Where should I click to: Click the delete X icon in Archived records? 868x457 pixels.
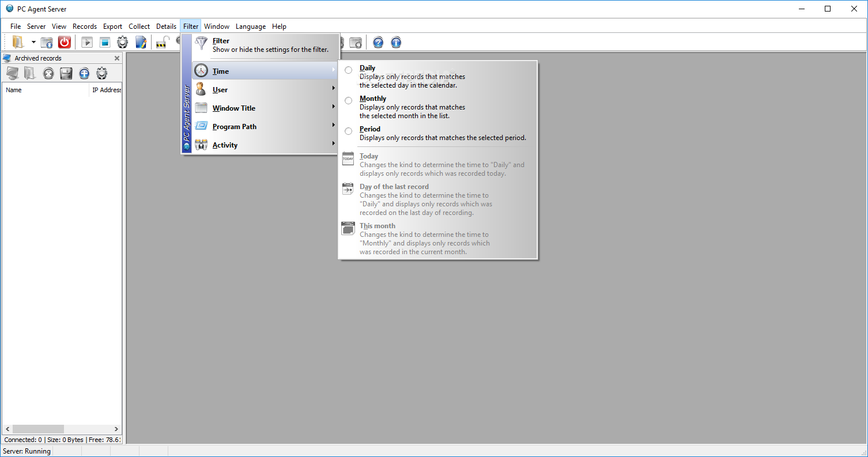pyautogui.click(x=48, y=73)
